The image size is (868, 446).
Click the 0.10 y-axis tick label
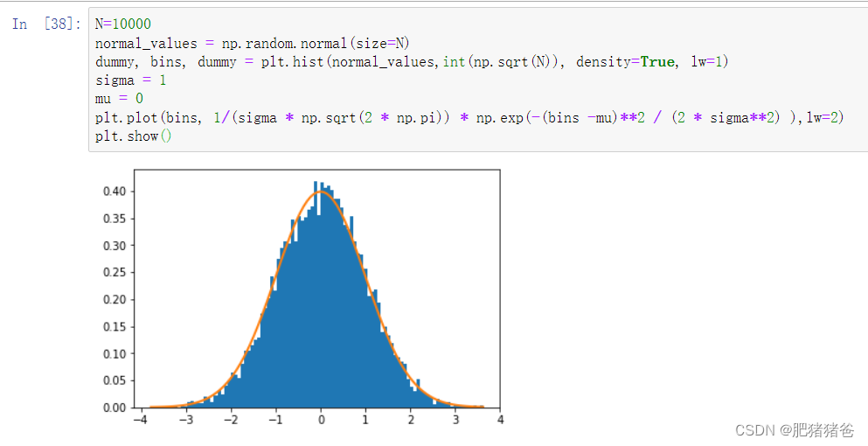pos(115,353)
